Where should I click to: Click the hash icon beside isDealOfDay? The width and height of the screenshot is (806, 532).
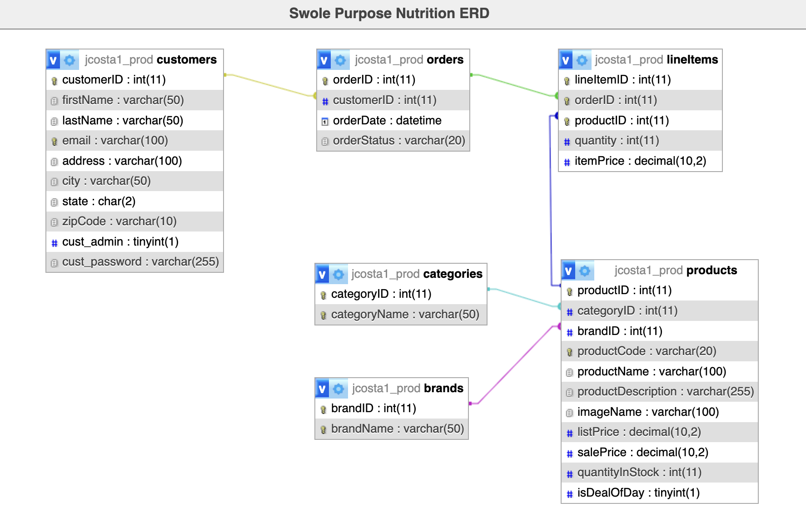tap(569, 494)
